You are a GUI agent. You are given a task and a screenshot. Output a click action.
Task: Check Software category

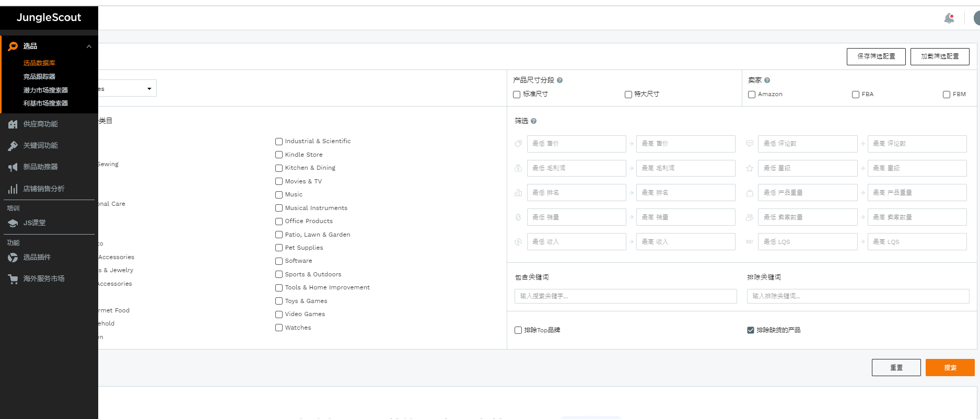(279, 261)
